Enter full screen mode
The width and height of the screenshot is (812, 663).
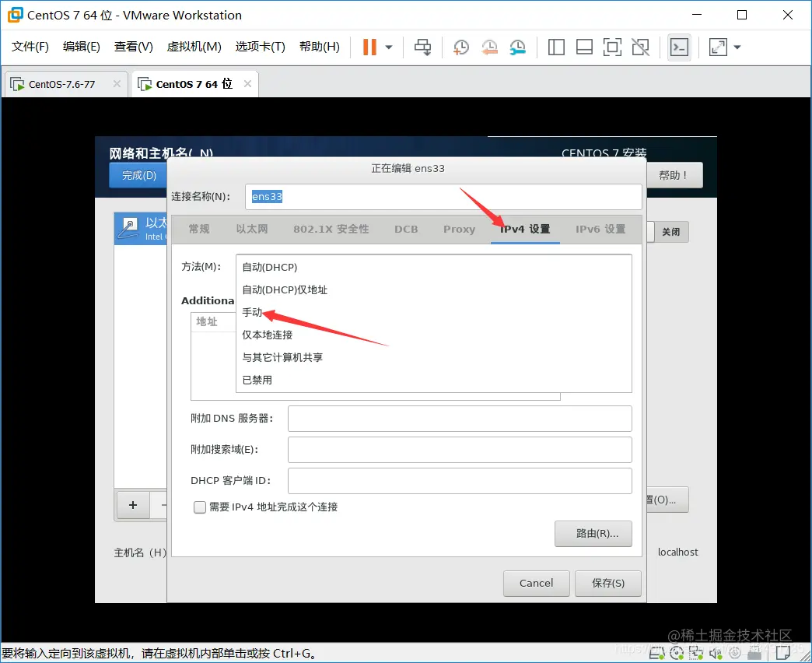pyautogui.click(x=716, y=47)
